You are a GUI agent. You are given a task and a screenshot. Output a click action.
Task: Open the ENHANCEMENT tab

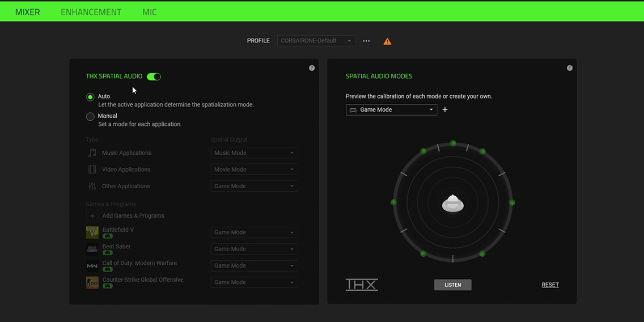point(91,12)
